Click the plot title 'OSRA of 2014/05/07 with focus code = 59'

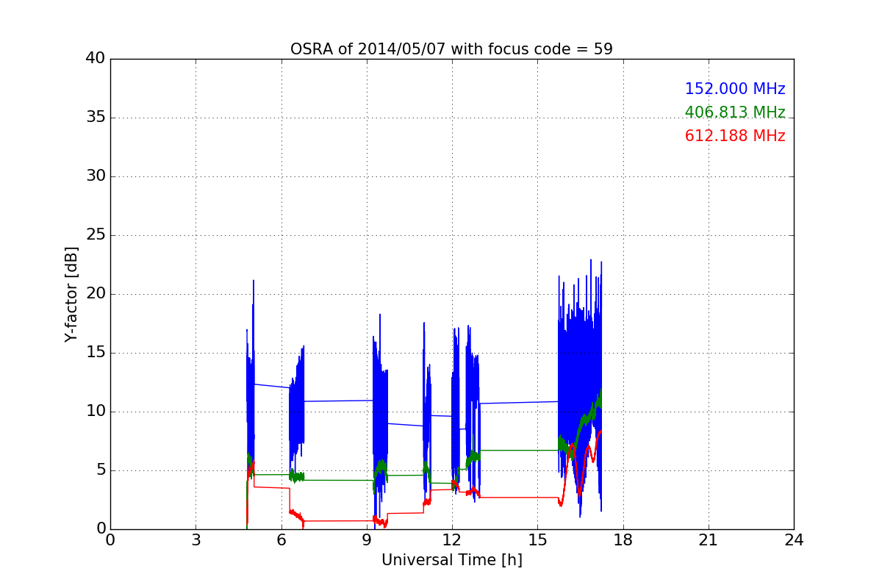pyautogui.click(x=451, y=49)
